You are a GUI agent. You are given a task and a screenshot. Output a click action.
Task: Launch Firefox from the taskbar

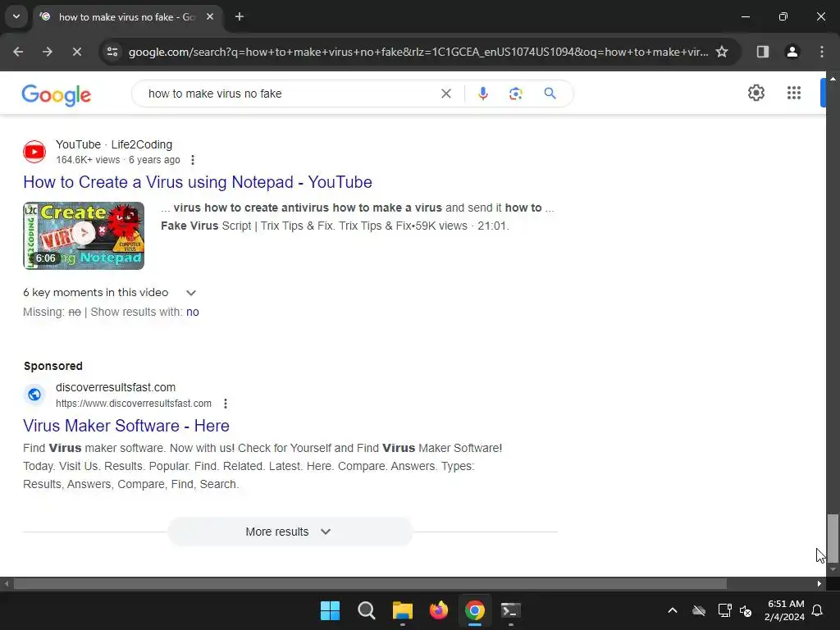[439, 610]
